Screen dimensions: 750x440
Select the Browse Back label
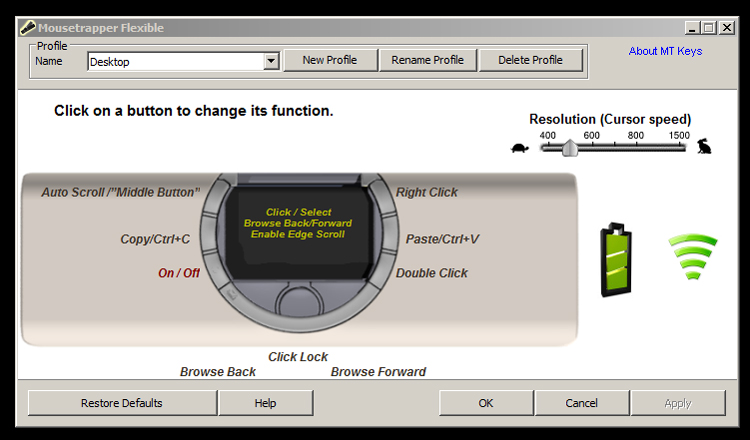(x=218, y=372)
